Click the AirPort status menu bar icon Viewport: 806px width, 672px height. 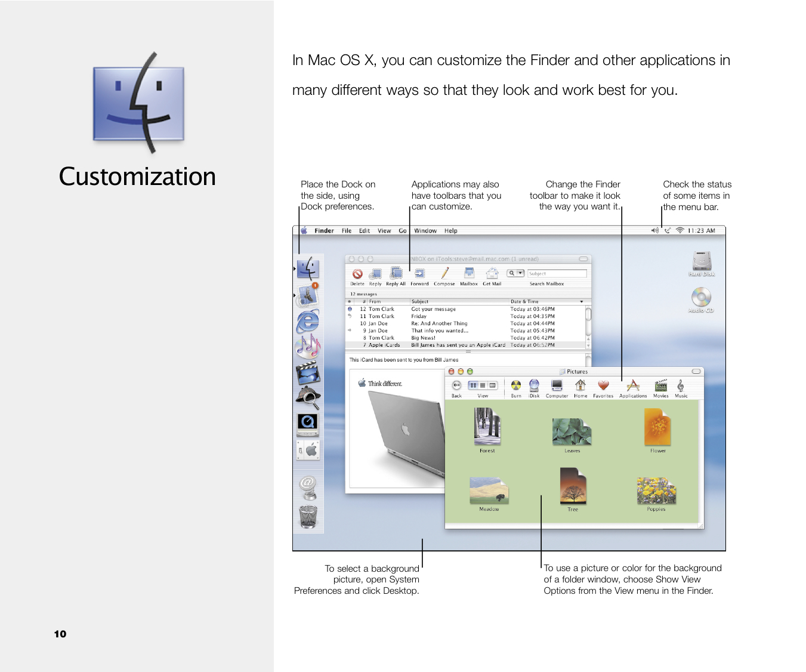680,230
